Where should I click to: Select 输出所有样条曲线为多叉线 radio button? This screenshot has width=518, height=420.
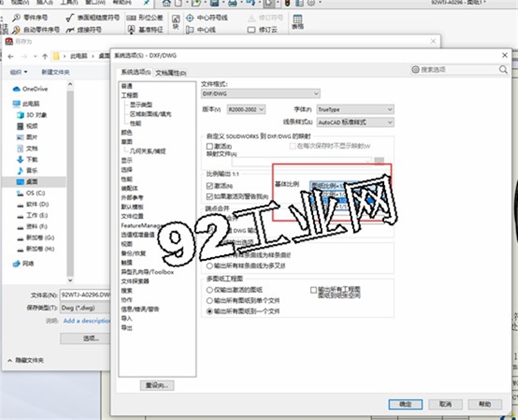point(209,266)
